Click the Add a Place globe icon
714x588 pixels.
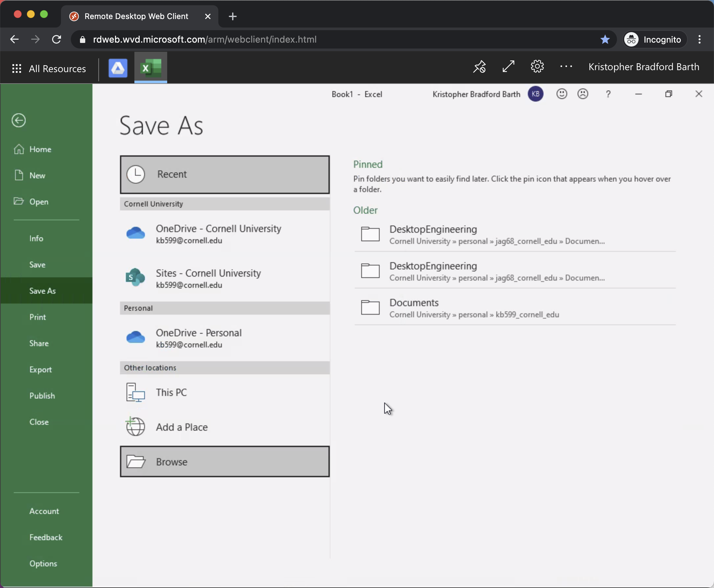(135, 426)
